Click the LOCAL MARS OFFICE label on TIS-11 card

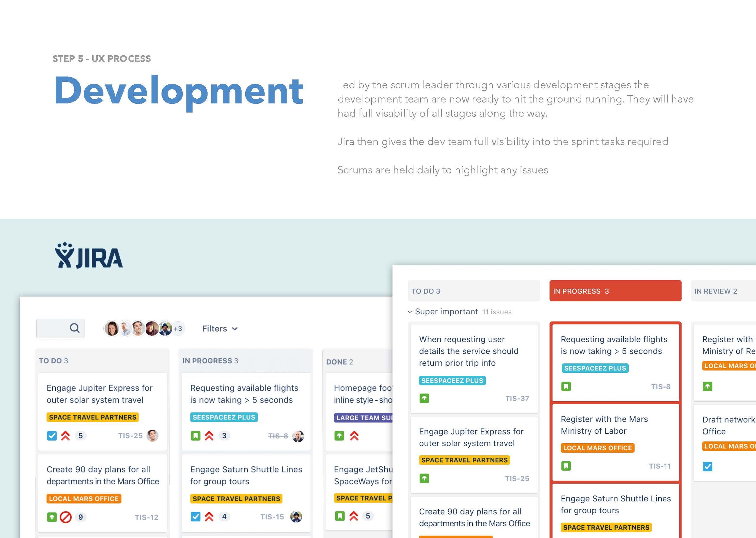click(x=598, y=448)
